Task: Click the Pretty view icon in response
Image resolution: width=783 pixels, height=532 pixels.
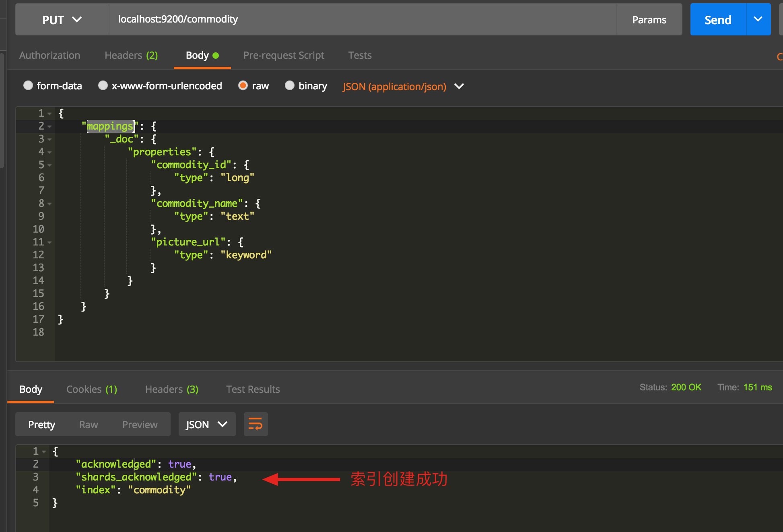Action: (41, 424)
